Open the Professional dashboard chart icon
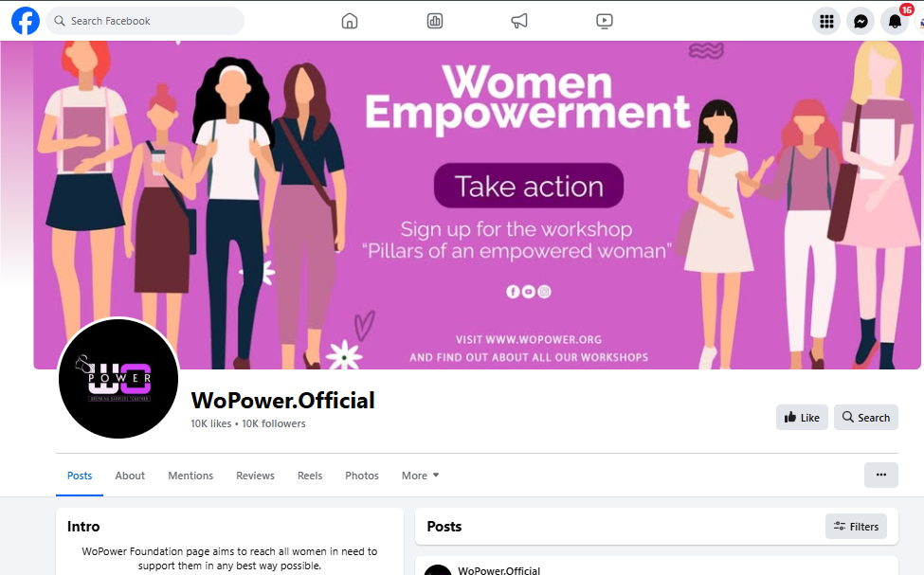The width and height of the screenshot is (924, 575). click(435, 21)
